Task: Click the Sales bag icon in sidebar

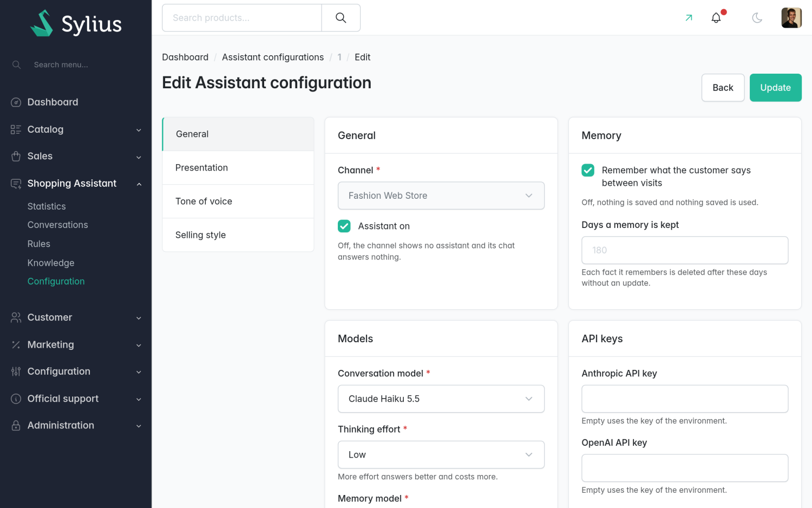Action: [x=16, y=157]
